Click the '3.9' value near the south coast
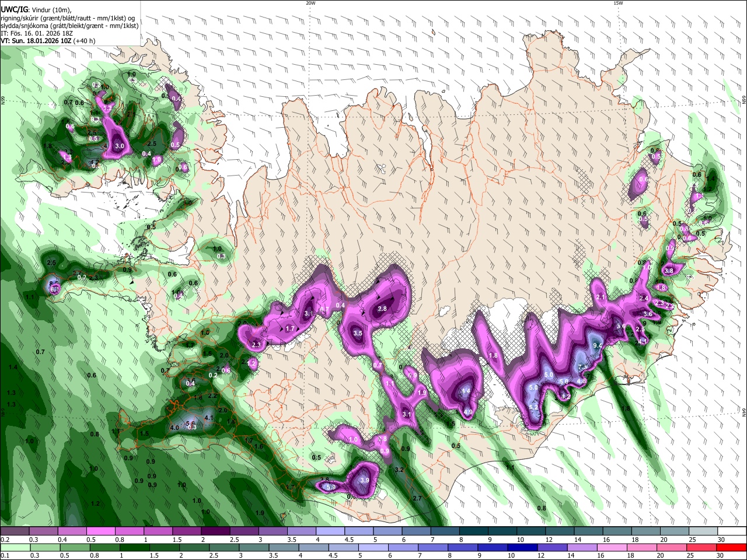The image size is (747, 560). tap(365, 480)
